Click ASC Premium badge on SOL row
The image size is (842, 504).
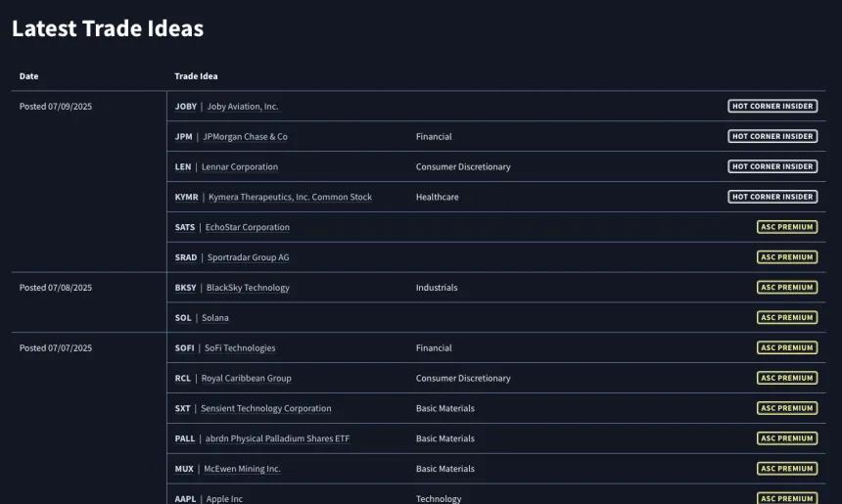787,318
